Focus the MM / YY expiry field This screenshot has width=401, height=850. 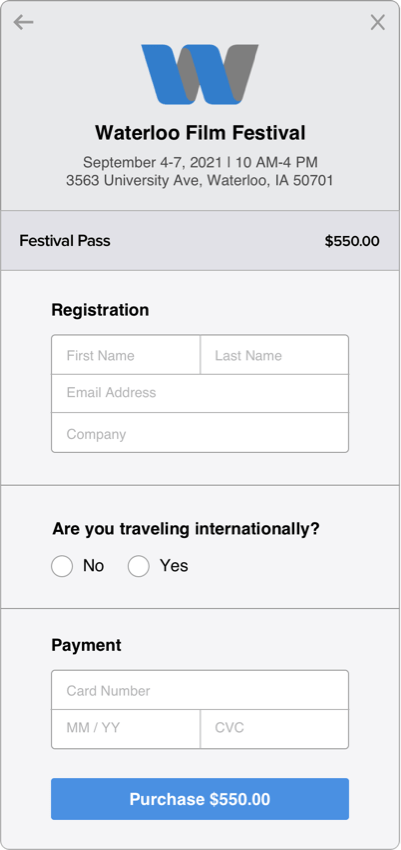[126, 729]
